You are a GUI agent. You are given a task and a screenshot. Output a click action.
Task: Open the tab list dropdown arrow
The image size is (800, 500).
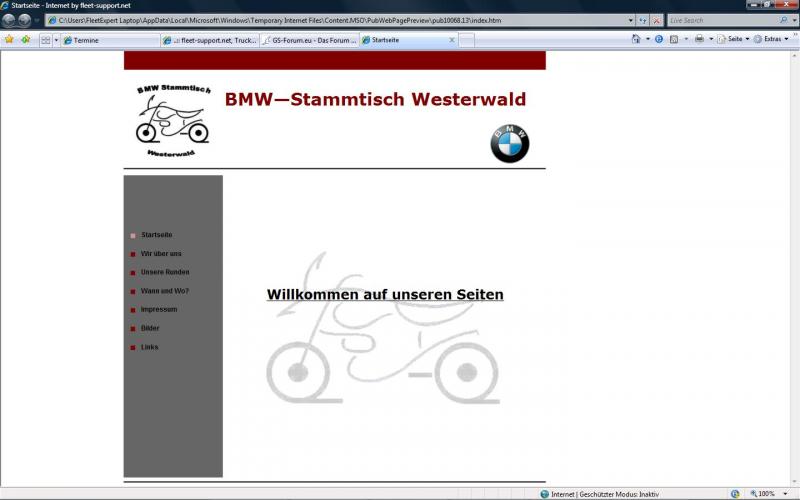pyautogui.click(x=56, y=40)
